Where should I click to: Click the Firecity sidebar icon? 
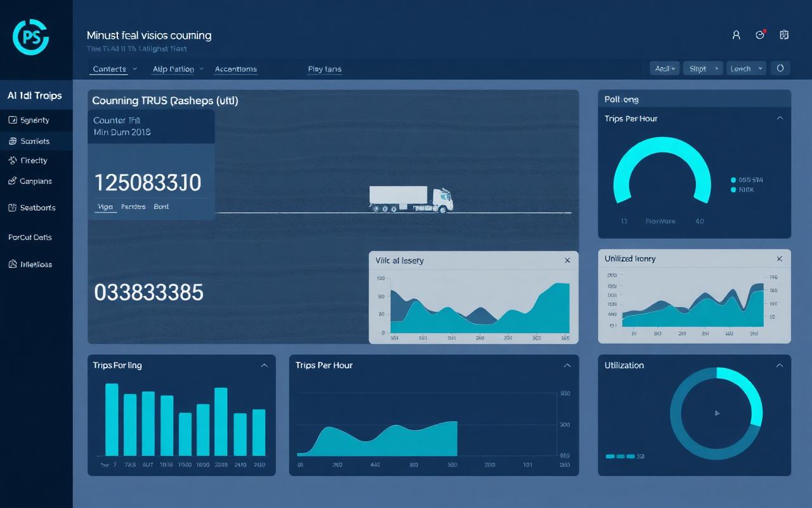click(12, 161)
